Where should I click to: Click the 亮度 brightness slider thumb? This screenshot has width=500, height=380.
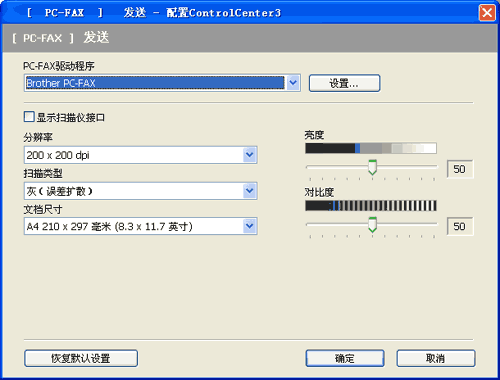tap(372, 167)
